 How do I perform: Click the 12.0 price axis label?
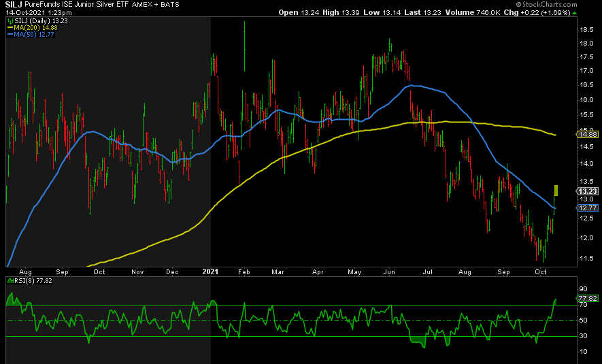point(586,238)
